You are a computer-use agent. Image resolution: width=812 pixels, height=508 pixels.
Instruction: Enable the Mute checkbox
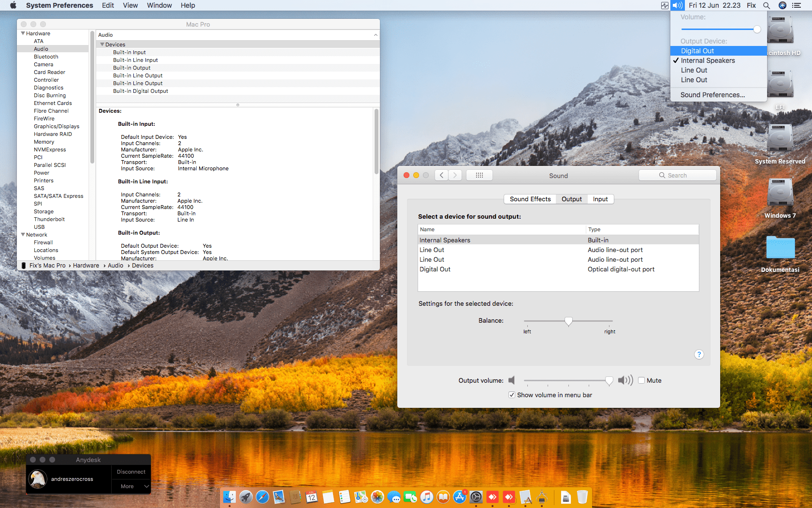641,380
